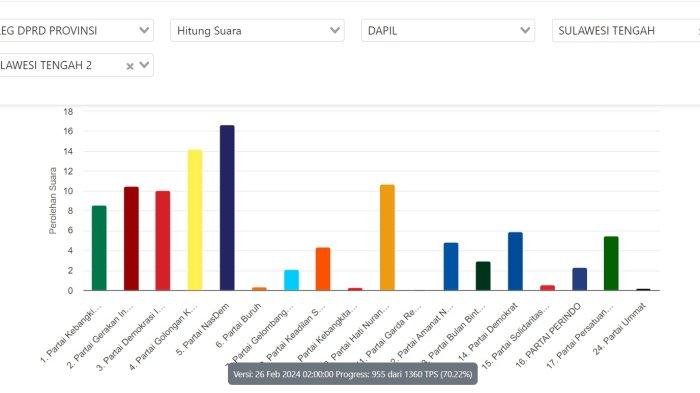Click the blue Partai Amanat Nasional bar
The width and height of the screenshot is (700, 393).
click(x=451, y=267)
